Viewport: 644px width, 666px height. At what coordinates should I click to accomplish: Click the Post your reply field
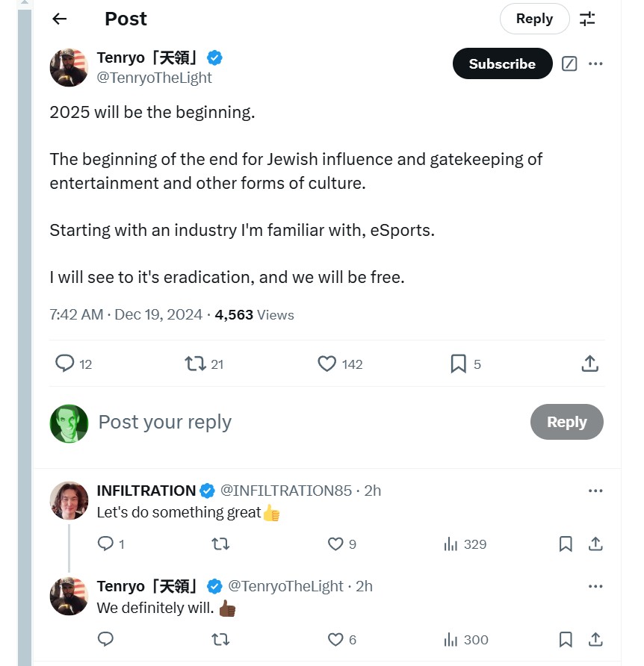coord(299,422)
